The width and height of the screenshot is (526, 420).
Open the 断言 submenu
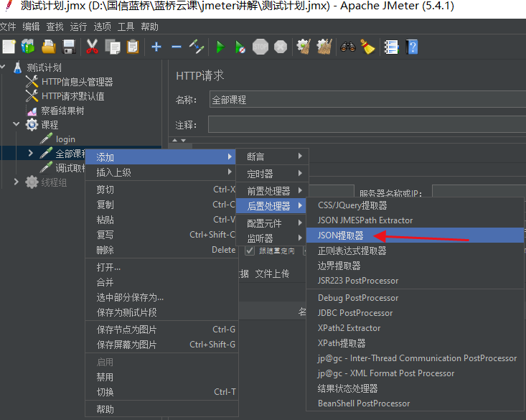(272, 157)
